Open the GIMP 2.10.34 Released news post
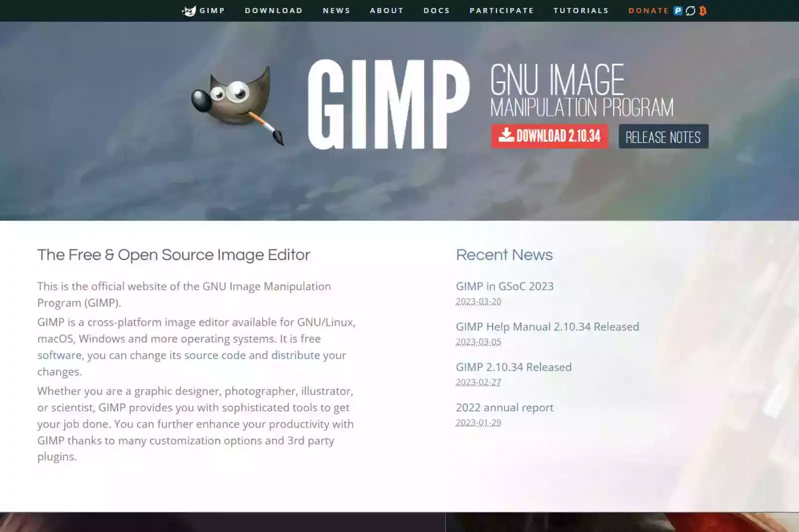Viewport: 799px width, 532px height. (x=513, y=367)
